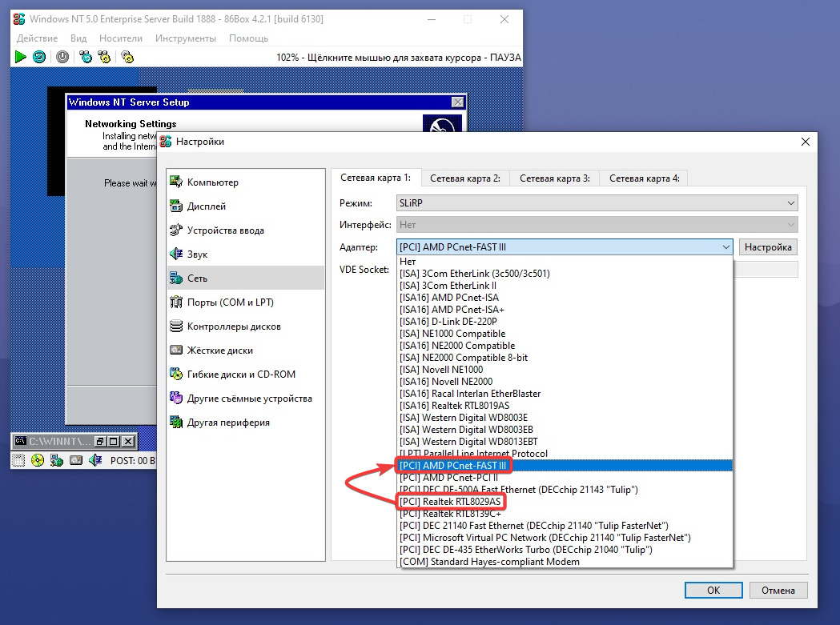This screenshot has height=625, width=840.
Task: Click the blue Ctrl+Alt+Del toolbar icon
Action: (x=86, y=57)
